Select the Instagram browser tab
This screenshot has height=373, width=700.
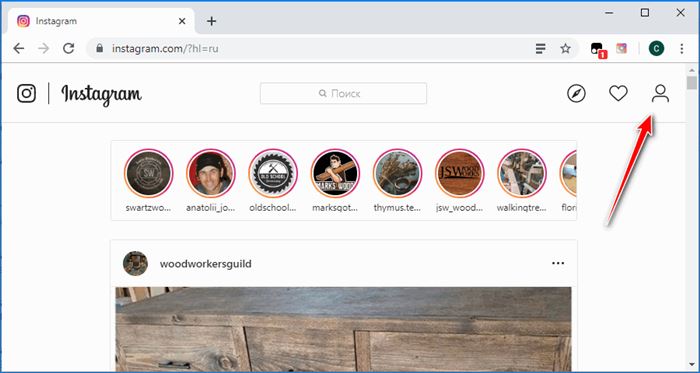tap(99, 21)
